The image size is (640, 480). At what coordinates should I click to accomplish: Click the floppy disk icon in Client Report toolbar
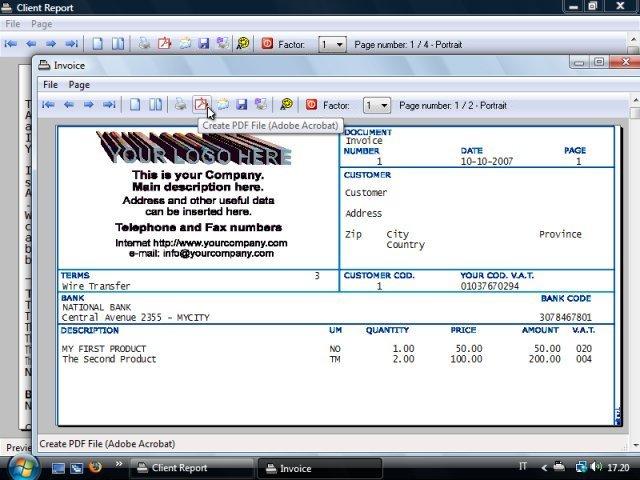[x=204, y=43]
